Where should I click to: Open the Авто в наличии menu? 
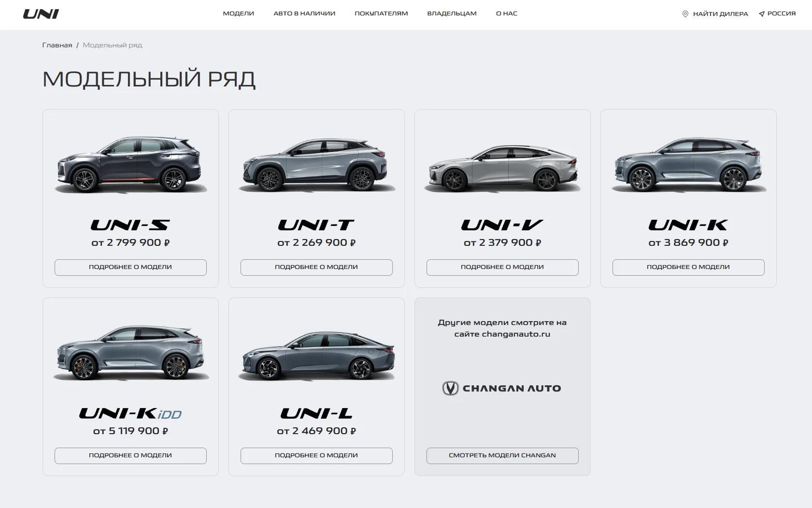click(x=304, y=14)
